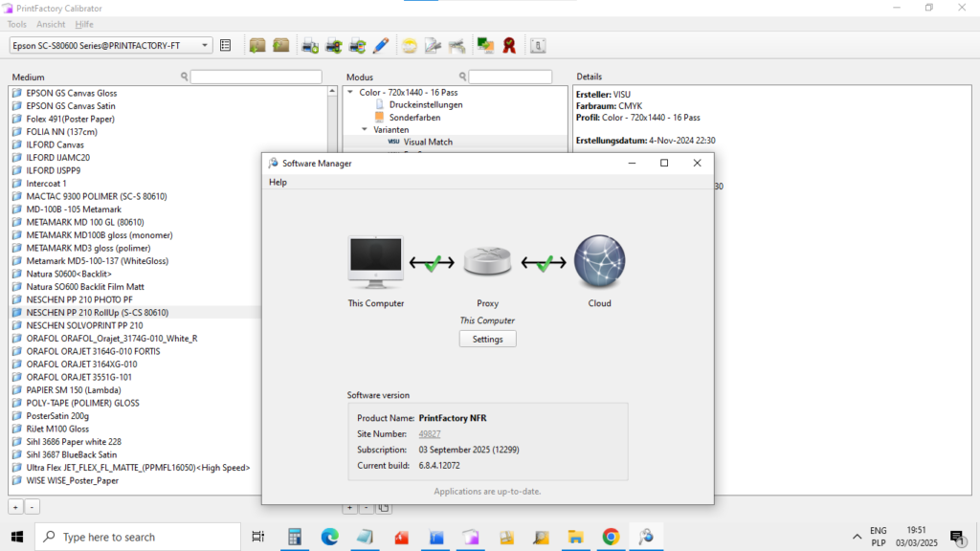Open the site number 49827 link
Screen dimensions: 980x551
429,433
